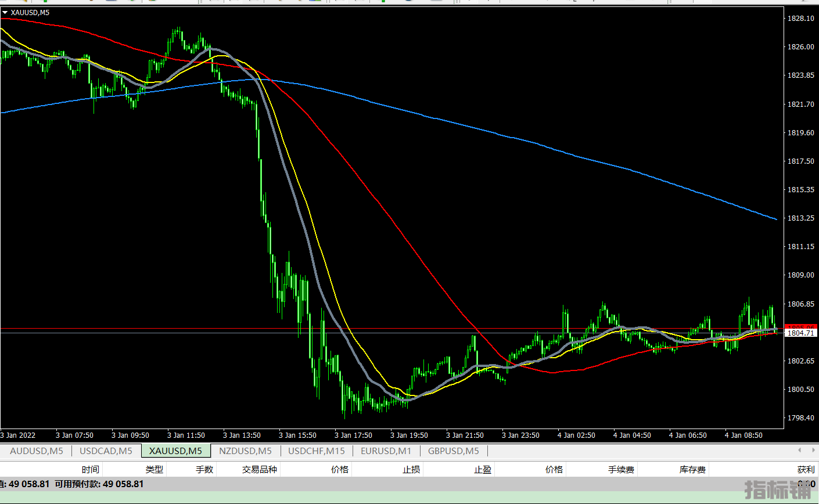The height and width of the screenshot is (504, 819).
Task: Click the 1804.71 current price label
Action: (800, 333)
